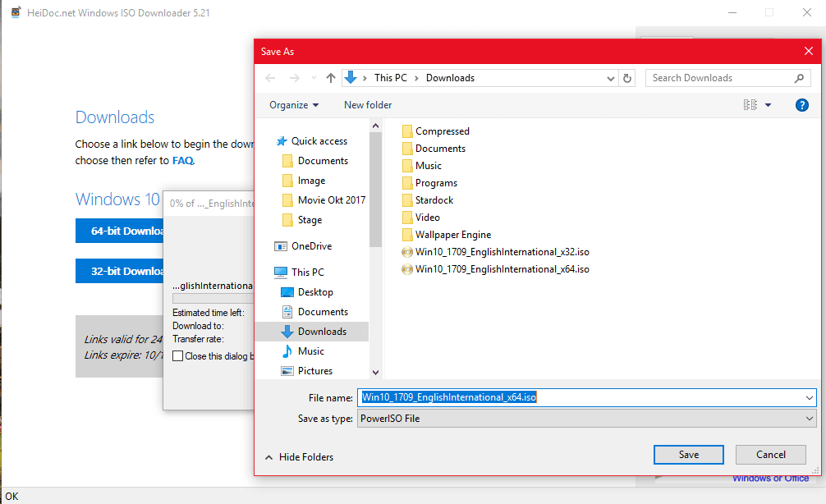The height and width of the screenshot is (504, 826).
Task: Click the Cancel button
Action: pyautogui.click(x=771, y=455)
